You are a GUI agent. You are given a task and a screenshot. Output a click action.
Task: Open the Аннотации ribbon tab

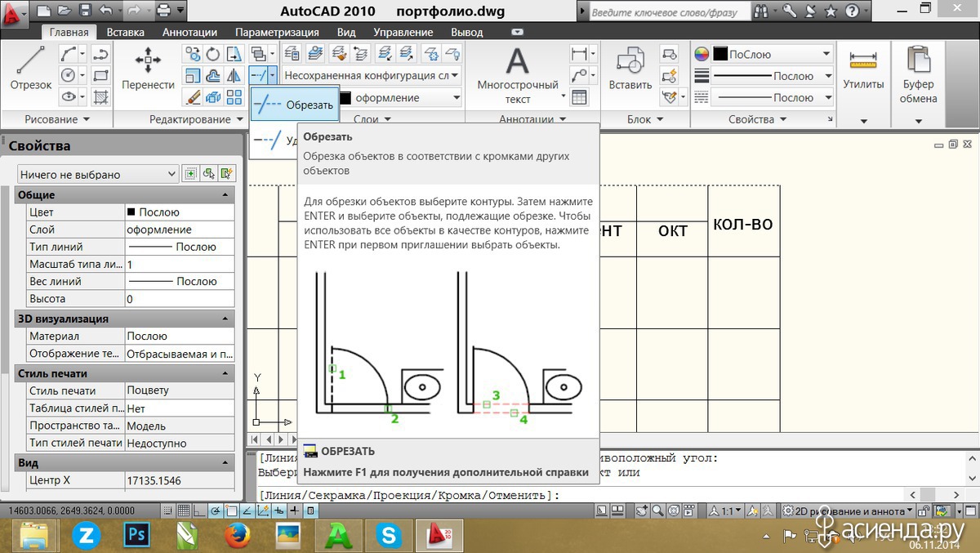189,32
